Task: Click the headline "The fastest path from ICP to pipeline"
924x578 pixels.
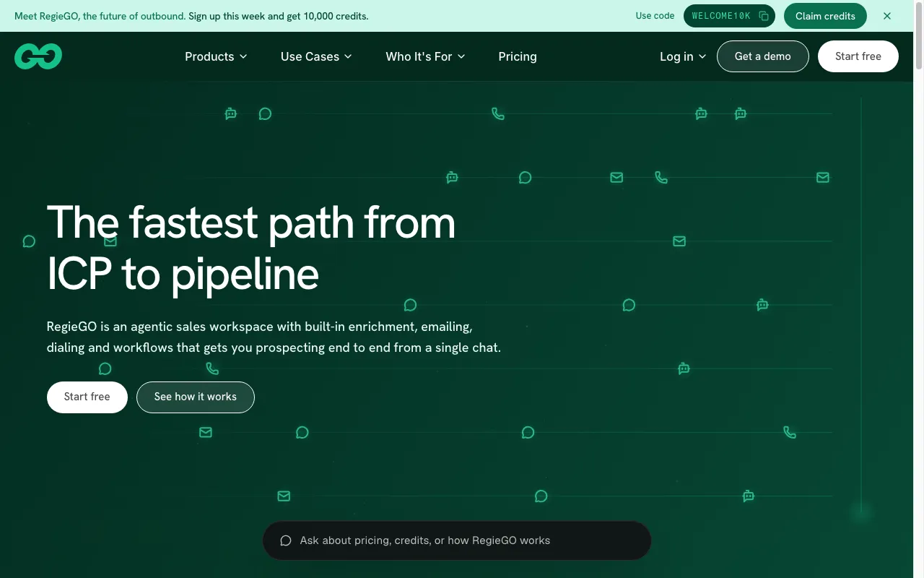Action: [x=251, y=248]
